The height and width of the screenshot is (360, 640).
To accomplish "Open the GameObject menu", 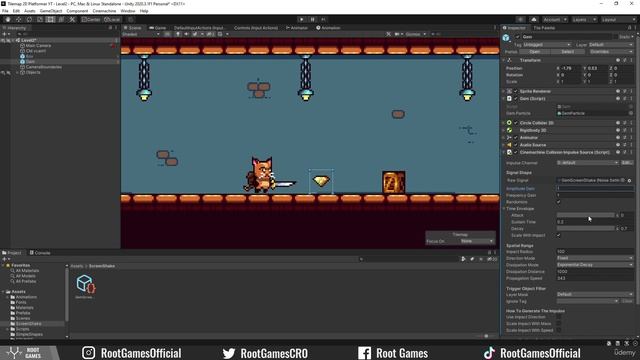I will [x=51, y=11].
